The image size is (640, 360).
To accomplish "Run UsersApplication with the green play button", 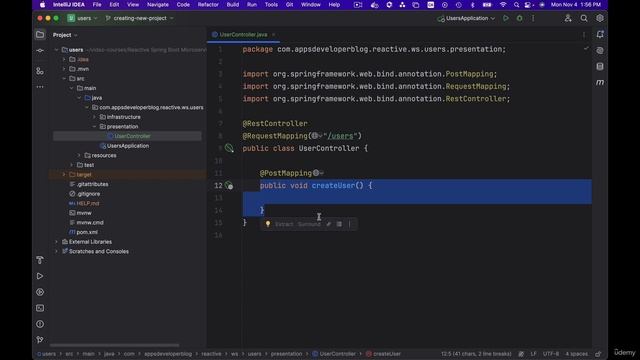I will pyautogui.click(x=506, y=18).
